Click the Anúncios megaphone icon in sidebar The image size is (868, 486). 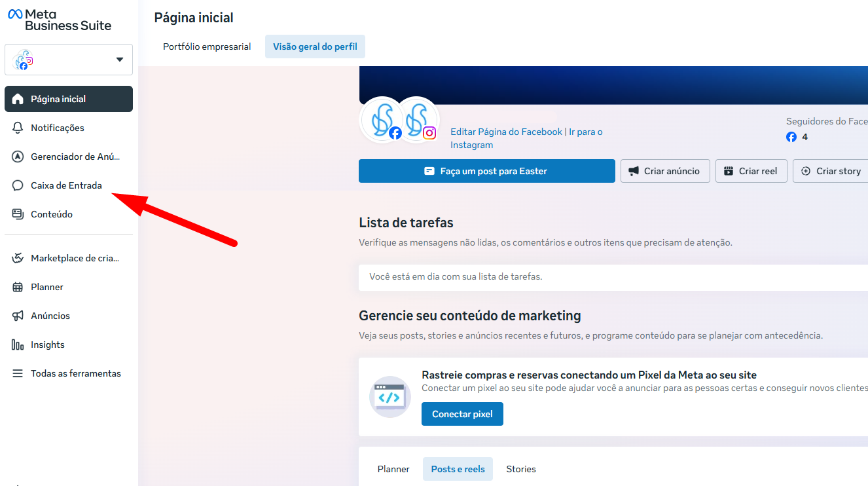(18, 316)
